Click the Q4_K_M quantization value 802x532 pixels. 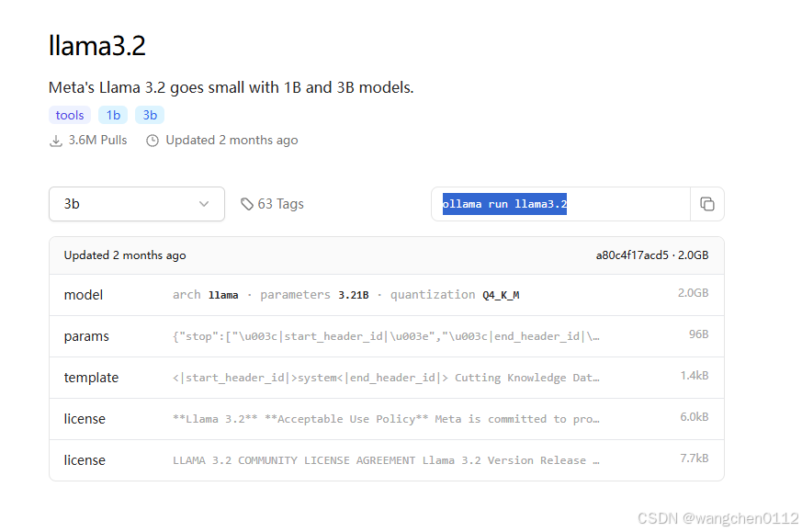(501, 295)
